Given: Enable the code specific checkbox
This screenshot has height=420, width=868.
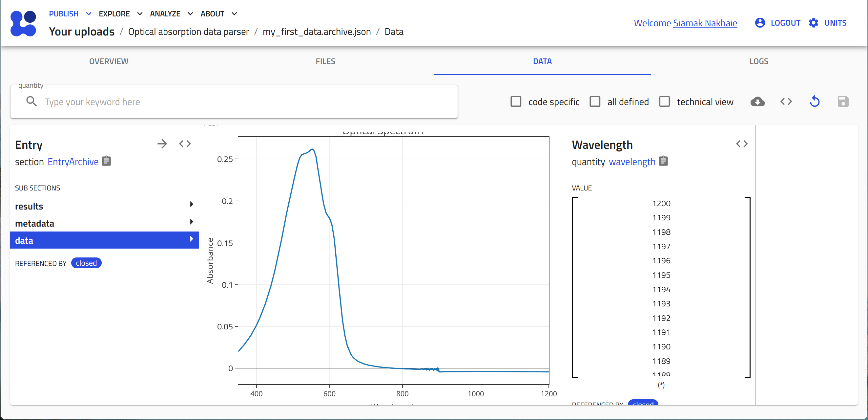Looking at the screenshot, I should point(516,101).
